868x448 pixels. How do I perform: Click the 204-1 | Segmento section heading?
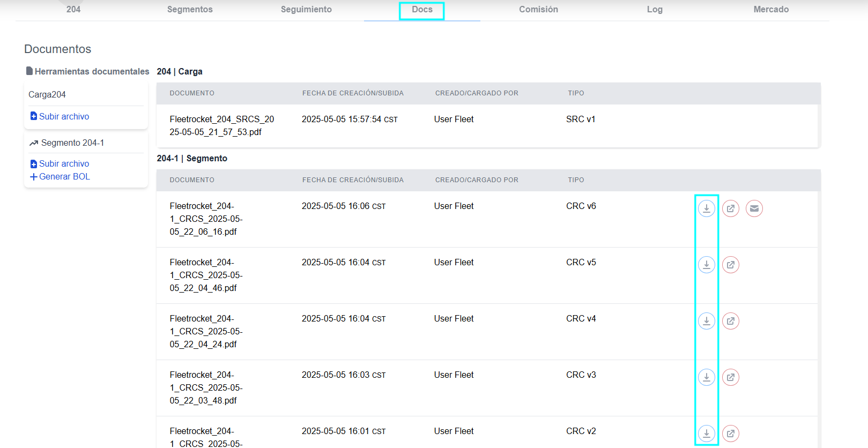click(x=192, y=158)
